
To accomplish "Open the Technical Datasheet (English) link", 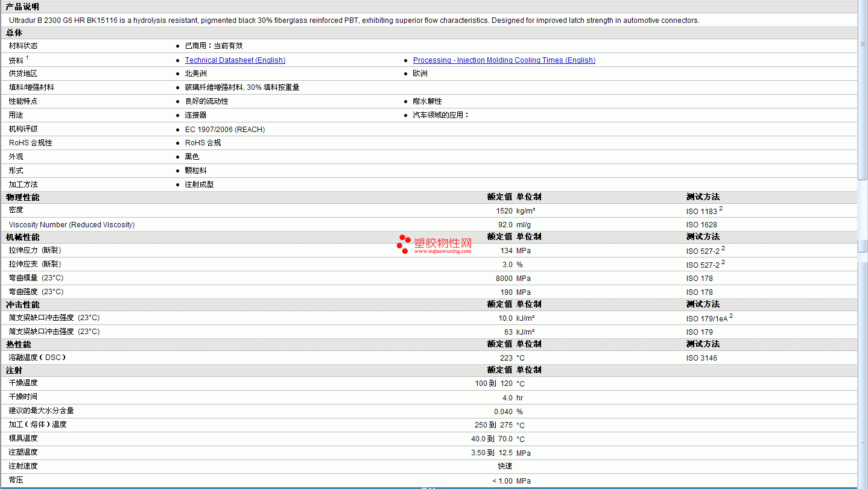I will tap(235, 60).
